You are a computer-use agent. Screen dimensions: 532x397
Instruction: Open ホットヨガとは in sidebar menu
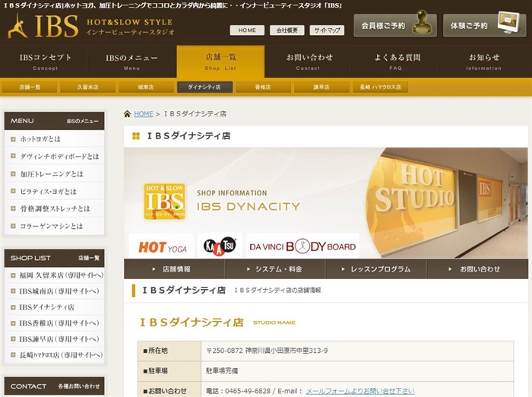pos(54,139)
